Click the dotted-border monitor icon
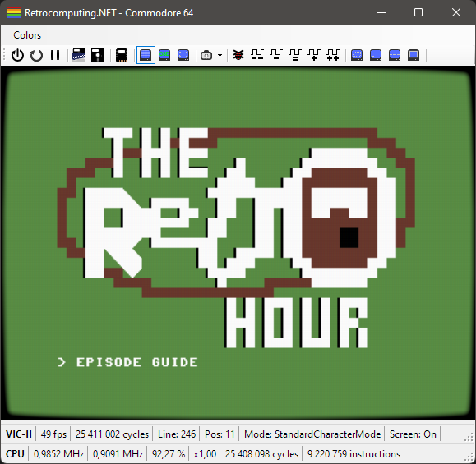 357,55
